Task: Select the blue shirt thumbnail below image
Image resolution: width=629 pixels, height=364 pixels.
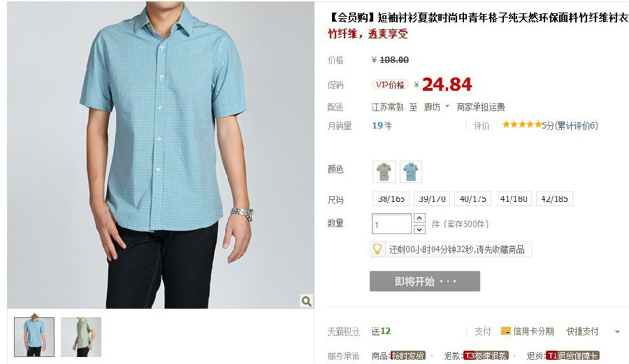Action: click(34, 337)
